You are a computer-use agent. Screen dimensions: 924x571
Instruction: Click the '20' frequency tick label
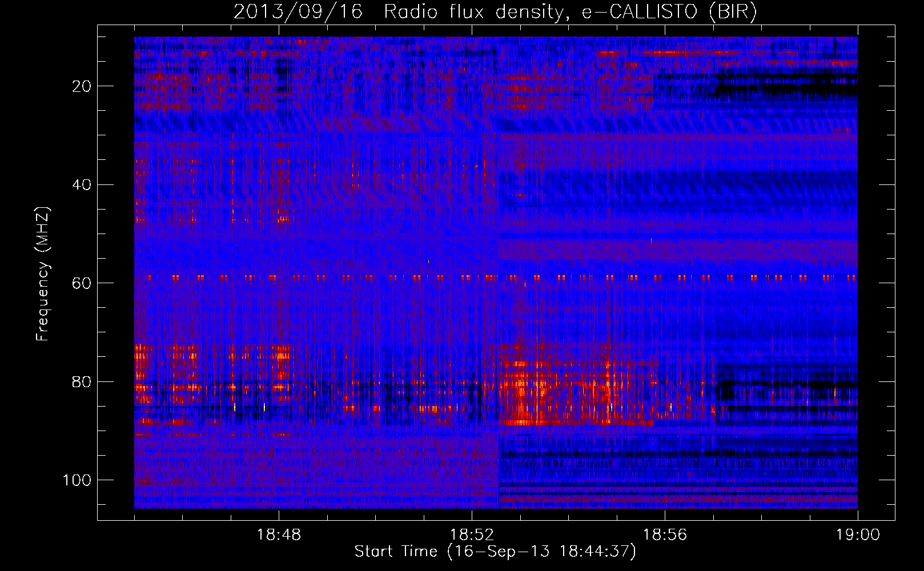coord(82,86)
